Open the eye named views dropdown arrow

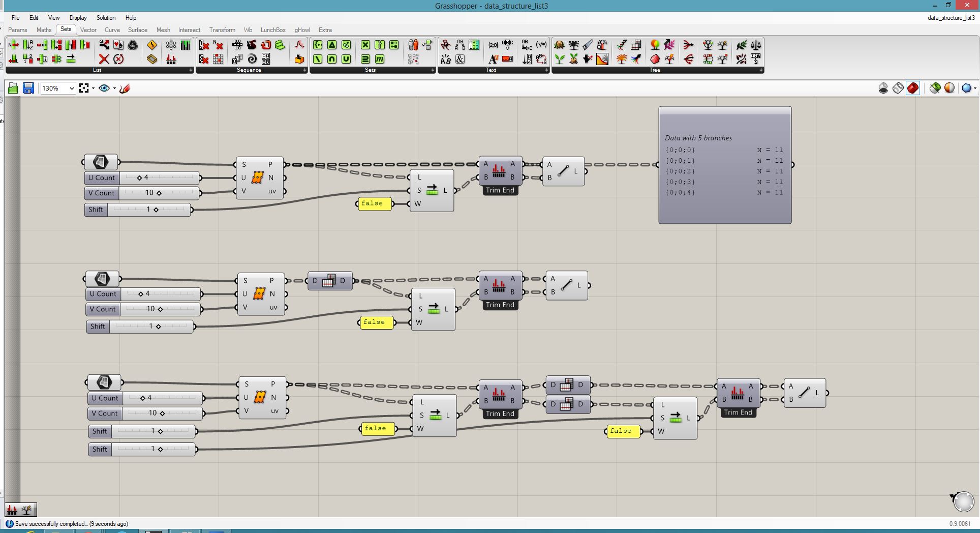coord(114,88)
